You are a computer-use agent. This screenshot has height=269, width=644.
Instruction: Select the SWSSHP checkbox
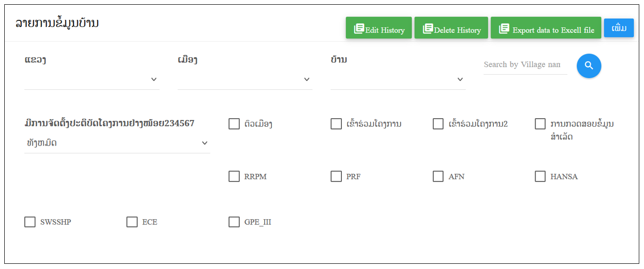(x=30, y=222)
